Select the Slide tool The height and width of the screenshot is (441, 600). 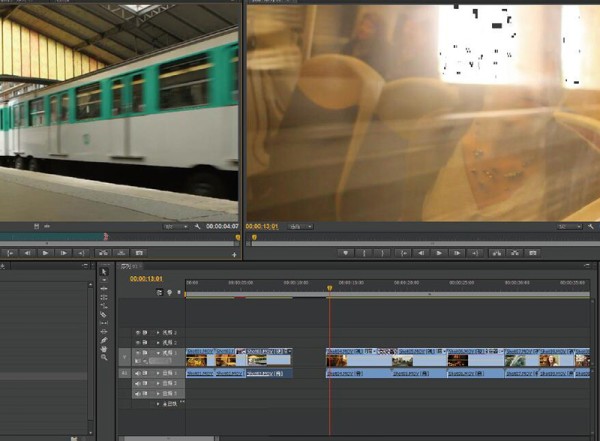coord(104,332)
